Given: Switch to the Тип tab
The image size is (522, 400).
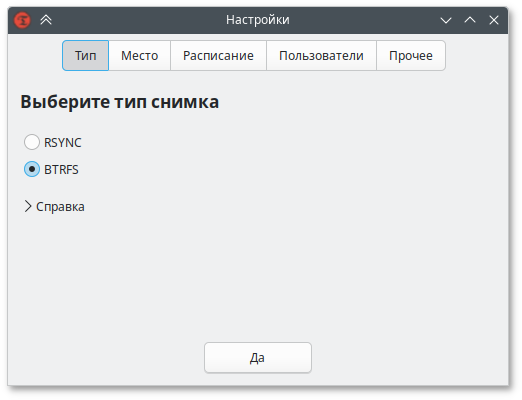Looking at the screenshot, I should [x=86, y=56].
